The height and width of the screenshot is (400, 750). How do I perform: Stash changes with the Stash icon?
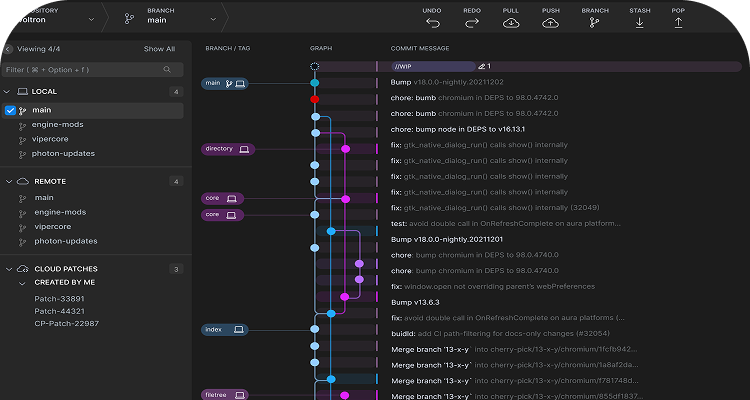[x=639, y=22]
